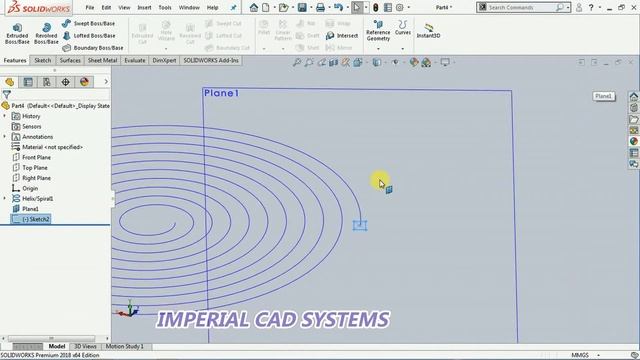Pin the menu bar

coord(233,7)
